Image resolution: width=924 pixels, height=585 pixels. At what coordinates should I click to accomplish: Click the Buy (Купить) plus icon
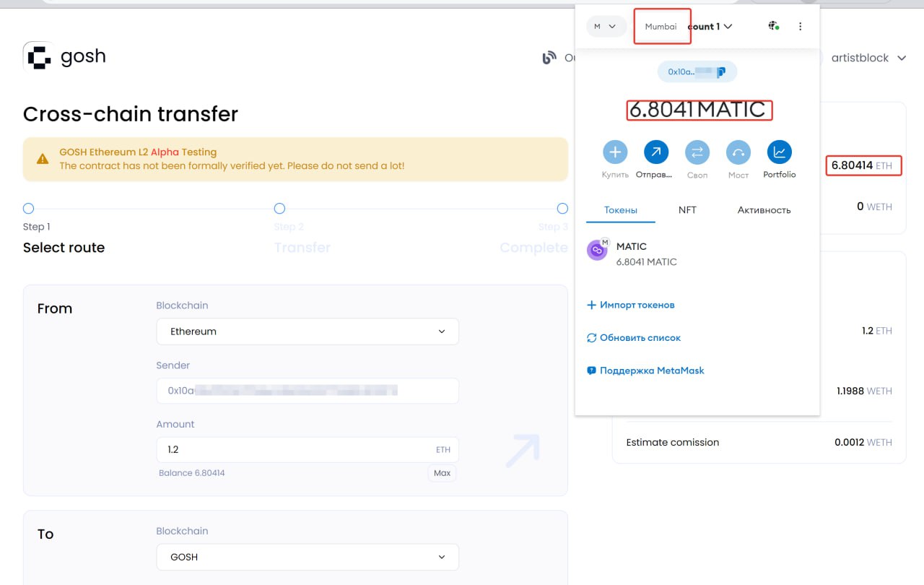coord(615,152)
